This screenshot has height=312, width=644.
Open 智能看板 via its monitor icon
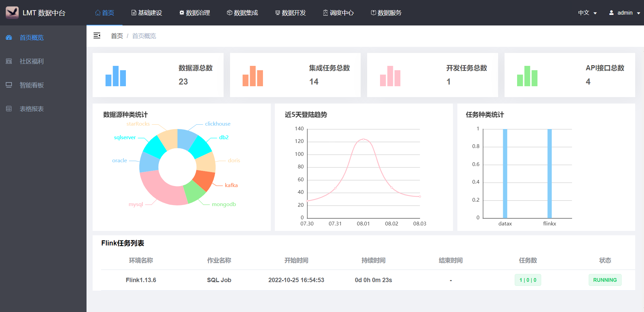click(9, 85)
